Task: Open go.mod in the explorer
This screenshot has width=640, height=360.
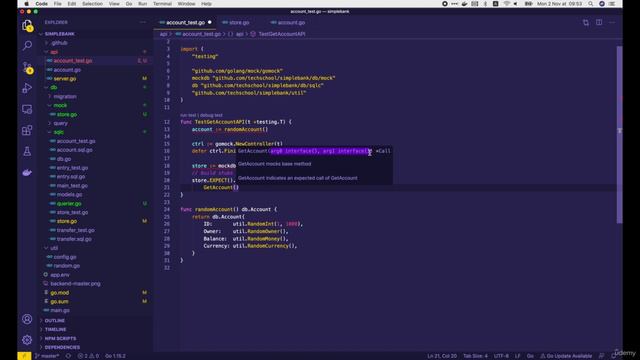Action: click(60, 293)
